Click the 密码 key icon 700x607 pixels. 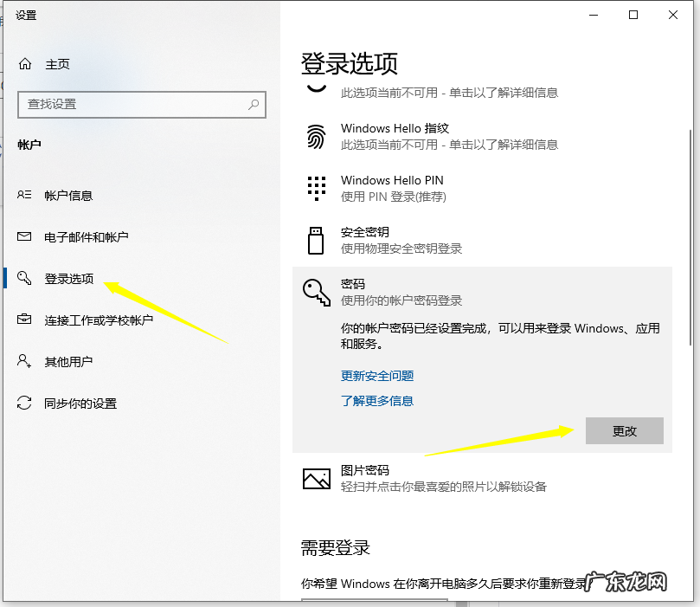(317, 293)
